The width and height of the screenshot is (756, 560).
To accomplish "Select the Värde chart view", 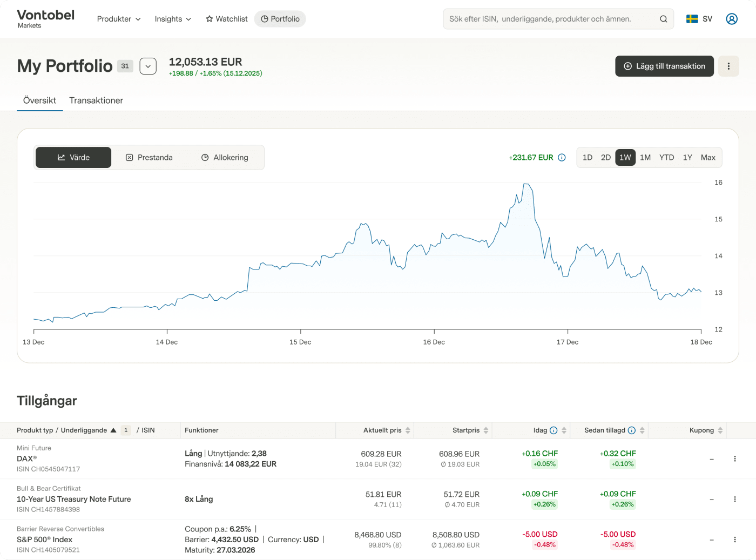I will [x=73, y=157].
